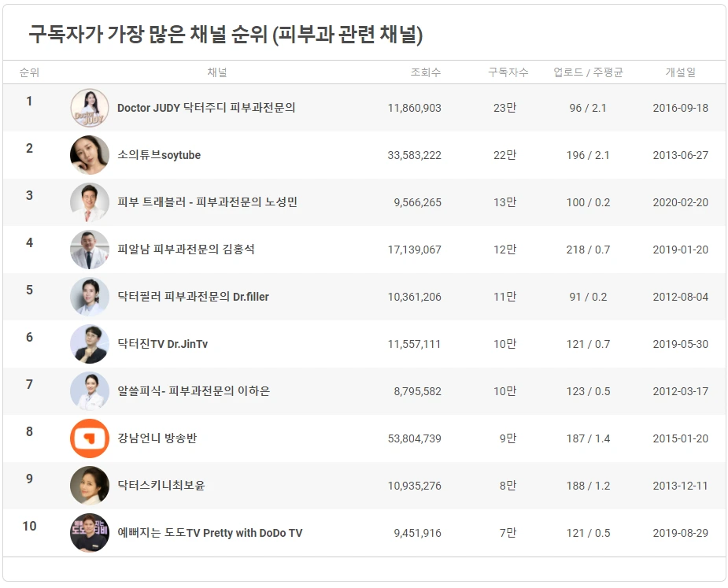Click the 구독자수 column header
Image resolution: width=728 pixels, height=588 pixels.
[x=508, y=72]
